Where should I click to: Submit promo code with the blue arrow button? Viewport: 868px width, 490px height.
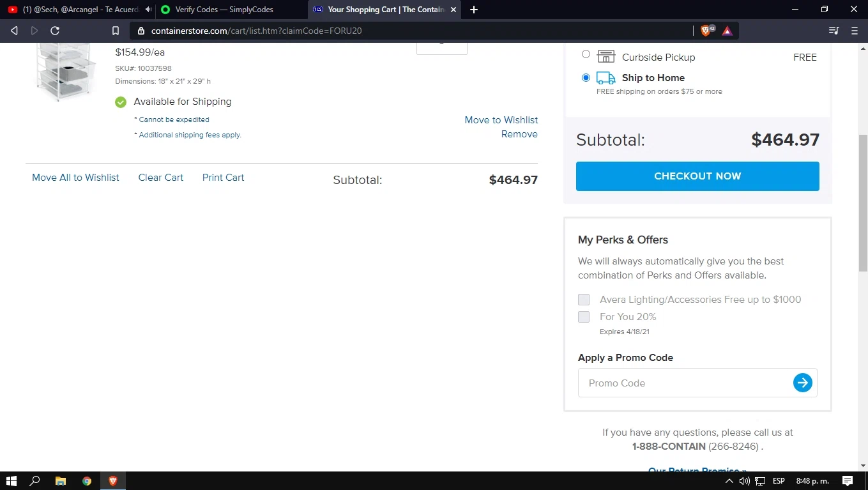[x=802, y=383]
